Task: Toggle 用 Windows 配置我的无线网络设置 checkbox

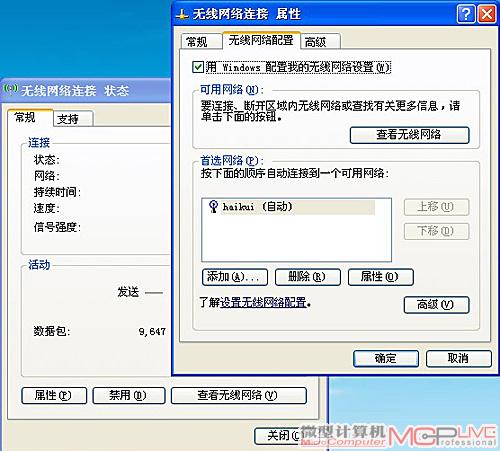Action: 198,67
